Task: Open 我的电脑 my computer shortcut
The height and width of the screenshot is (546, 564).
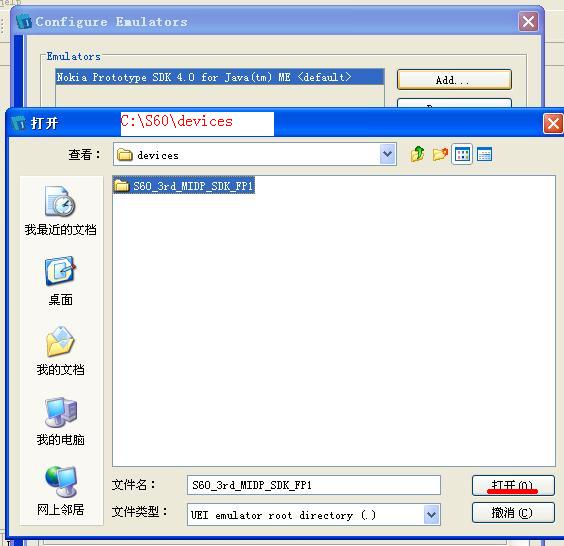Action: tap(60, 421)
